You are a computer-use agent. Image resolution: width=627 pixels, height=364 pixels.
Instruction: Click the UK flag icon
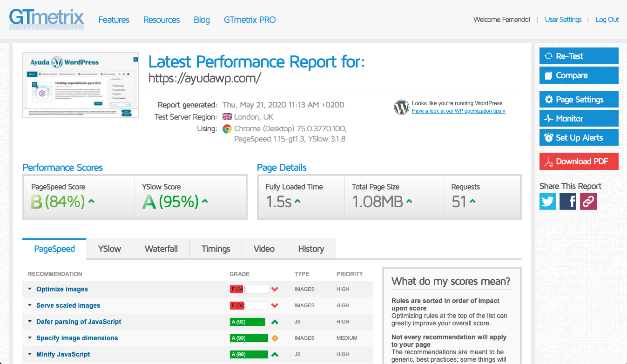tap(227, 117)
